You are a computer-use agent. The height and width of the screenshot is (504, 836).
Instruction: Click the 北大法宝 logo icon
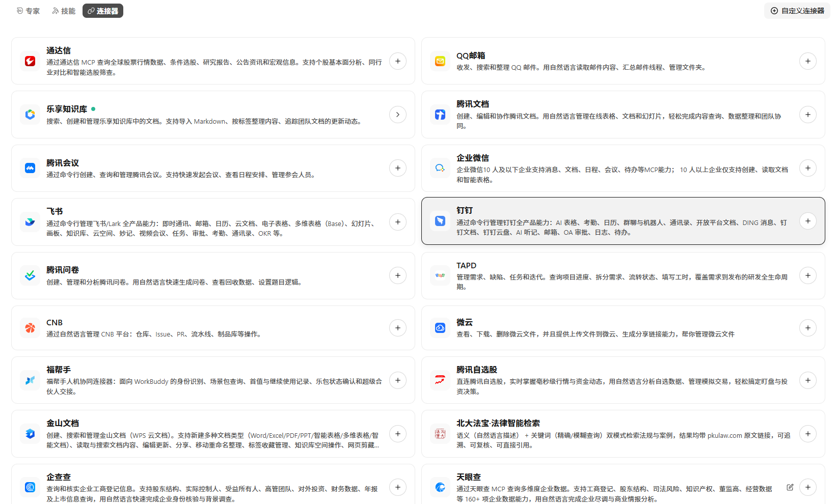tap(440, 434)
